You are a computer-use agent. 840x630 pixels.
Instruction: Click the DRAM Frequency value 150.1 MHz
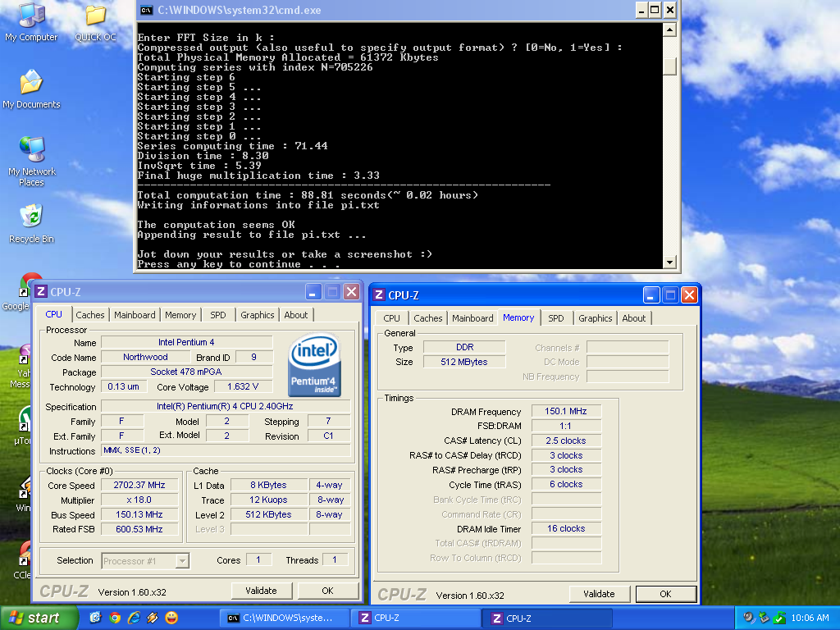point(566,412)
